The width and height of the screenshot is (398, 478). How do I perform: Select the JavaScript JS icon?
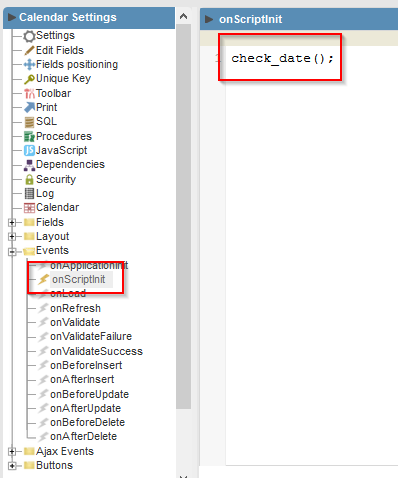[29, 150]
